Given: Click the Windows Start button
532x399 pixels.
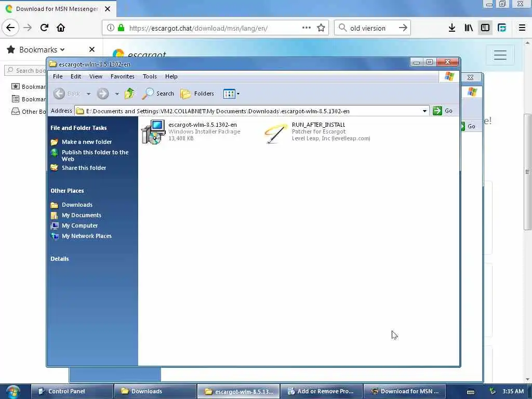Looking at the screenshot, I should pyautogui.click(x=13, y=392).
